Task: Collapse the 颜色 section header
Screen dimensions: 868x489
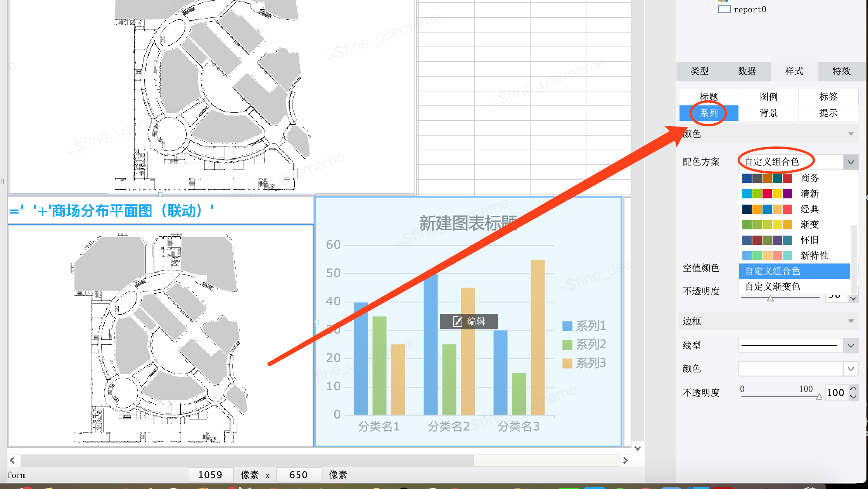Action: click(x=768, y=134)
